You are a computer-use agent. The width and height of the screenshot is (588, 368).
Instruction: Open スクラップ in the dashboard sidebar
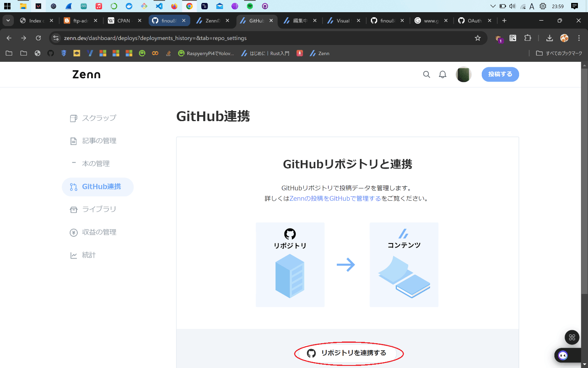click(93, 118)
